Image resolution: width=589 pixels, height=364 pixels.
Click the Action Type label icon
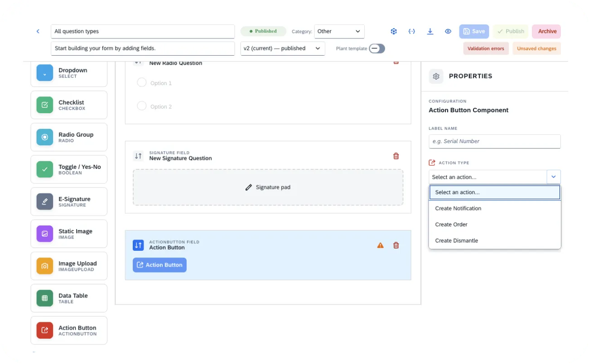coord(432,163)
